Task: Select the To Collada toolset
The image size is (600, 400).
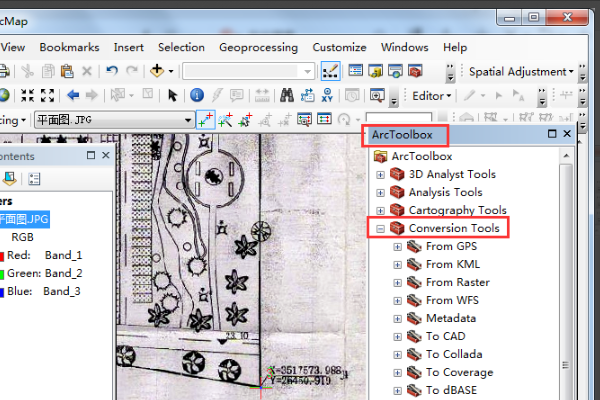Action: point(454,354)
